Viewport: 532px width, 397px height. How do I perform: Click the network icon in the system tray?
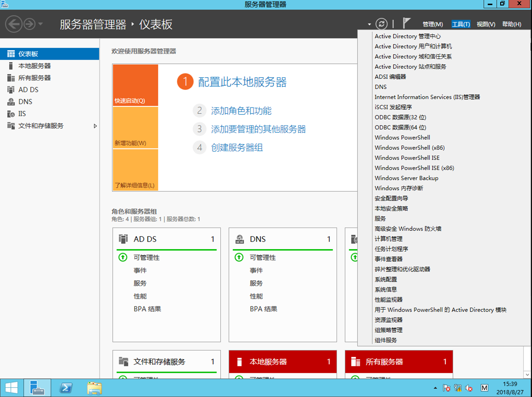pyautogui.click(x=458, y=388)
